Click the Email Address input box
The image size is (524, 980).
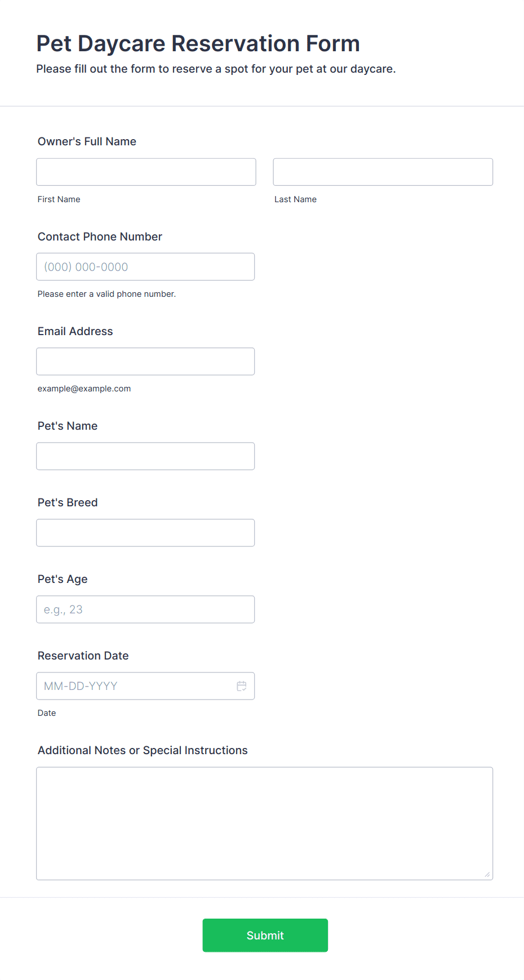[145, 361]
